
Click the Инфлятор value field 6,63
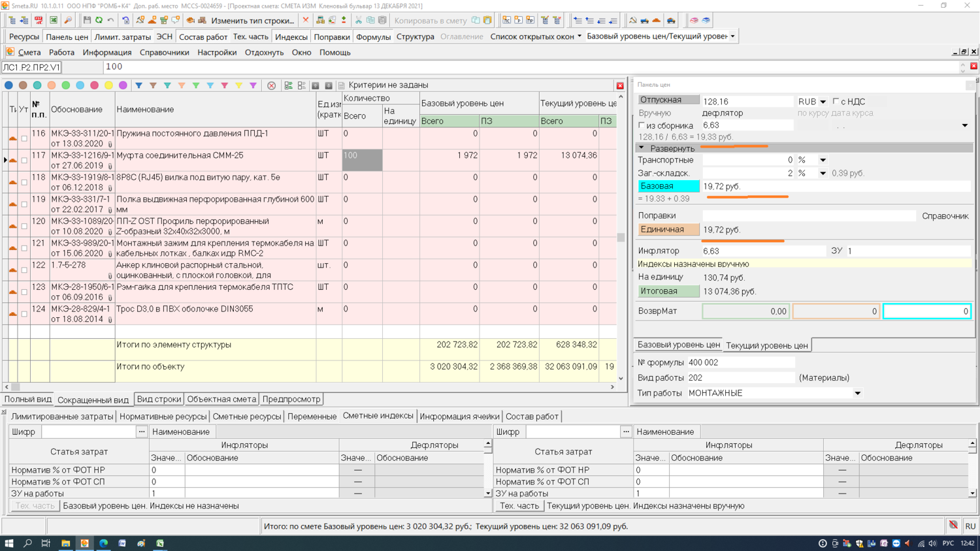pos(763,251)
